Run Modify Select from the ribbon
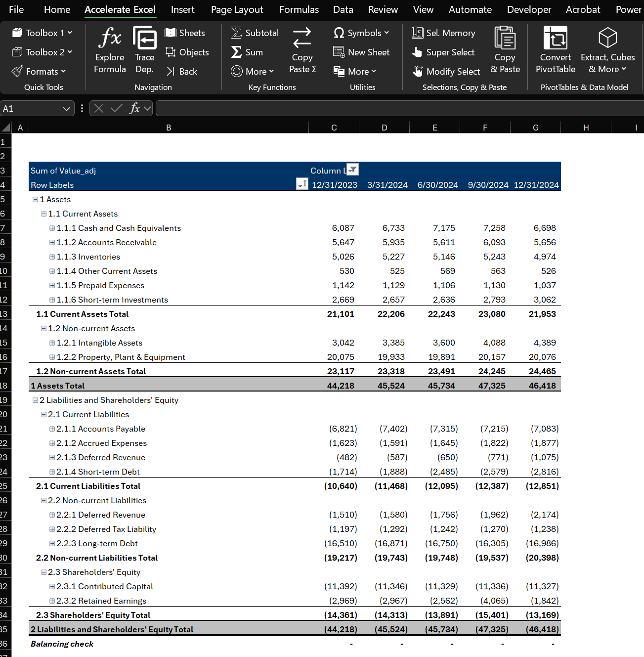The height and width of the screenshot is (657, 644). click(x=446, y=71)
